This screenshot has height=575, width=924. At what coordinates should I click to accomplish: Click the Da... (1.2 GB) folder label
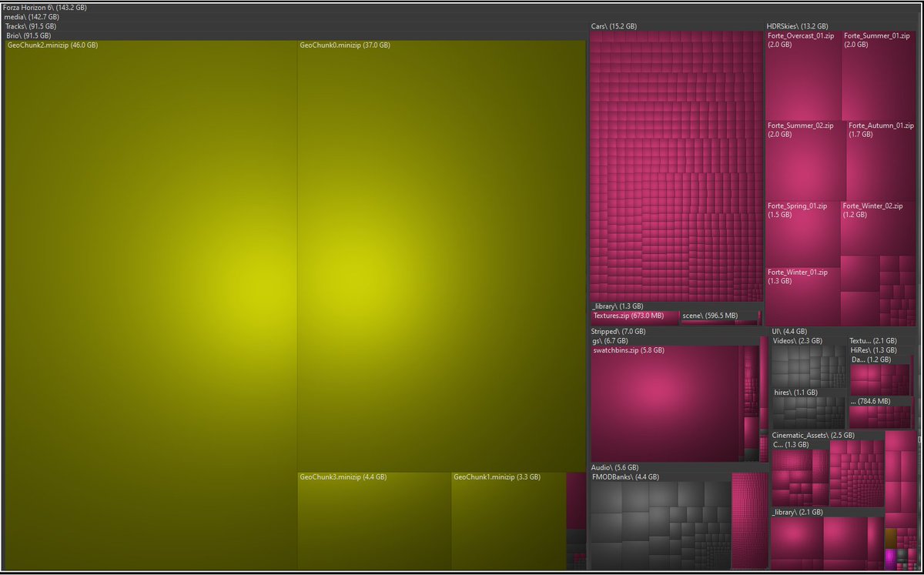click(x=871, y=359)
